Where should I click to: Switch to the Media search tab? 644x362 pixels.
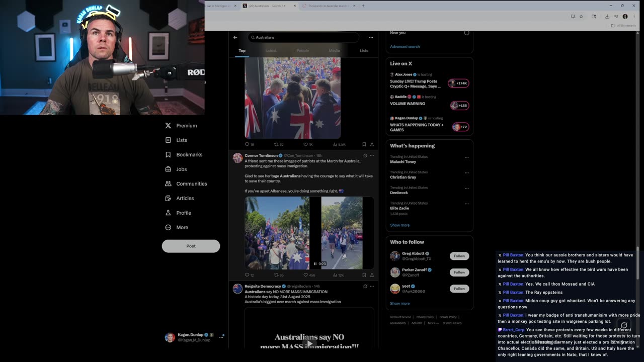coord(334,51)
